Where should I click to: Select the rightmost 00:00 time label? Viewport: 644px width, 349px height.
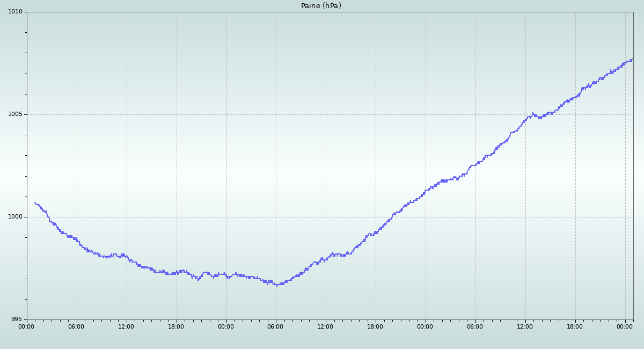[x=625, y=326]
